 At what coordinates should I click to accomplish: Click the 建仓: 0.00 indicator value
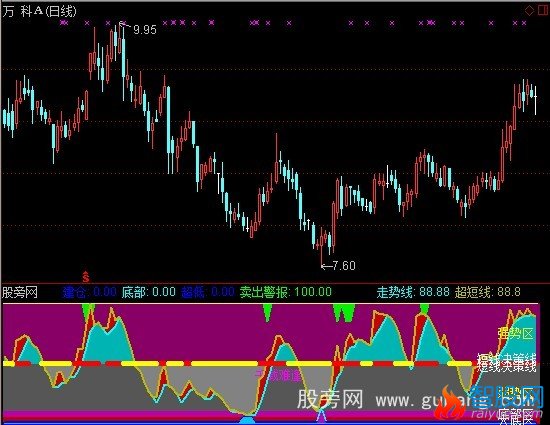90,292
